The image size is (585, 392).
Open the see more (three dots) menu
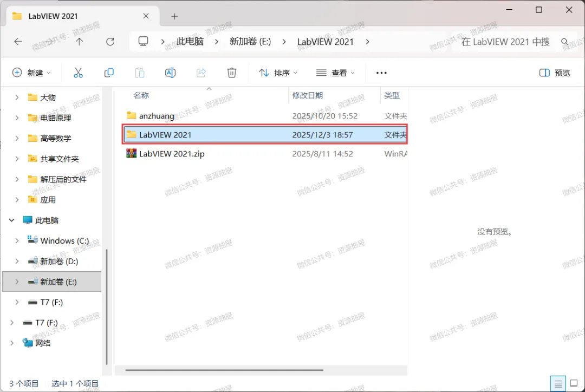(x=381, y=73)
